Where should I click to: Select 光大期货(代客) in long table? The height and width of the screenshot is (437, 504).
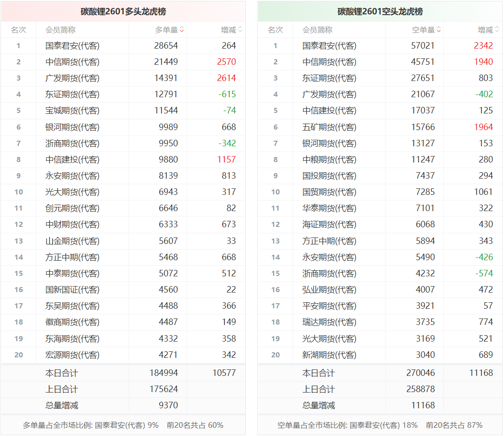click(72, 192)
